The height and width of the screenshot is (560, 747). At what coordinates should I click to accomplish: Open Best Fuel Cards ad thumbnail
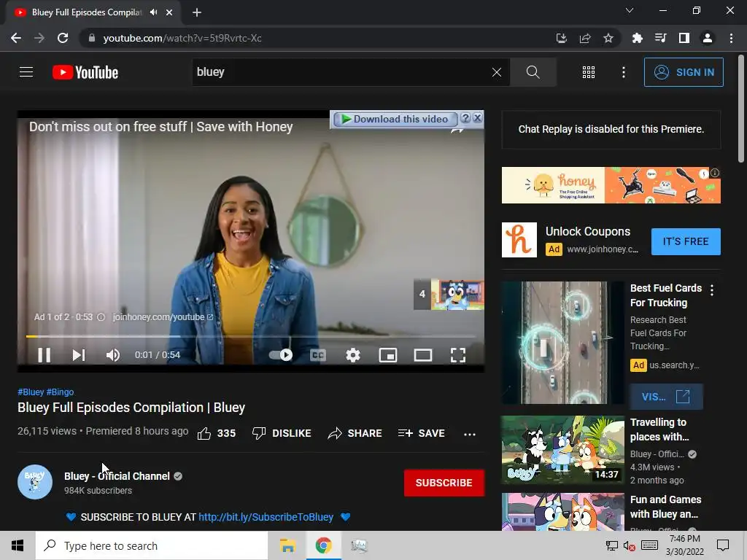[x=562, y=343]
